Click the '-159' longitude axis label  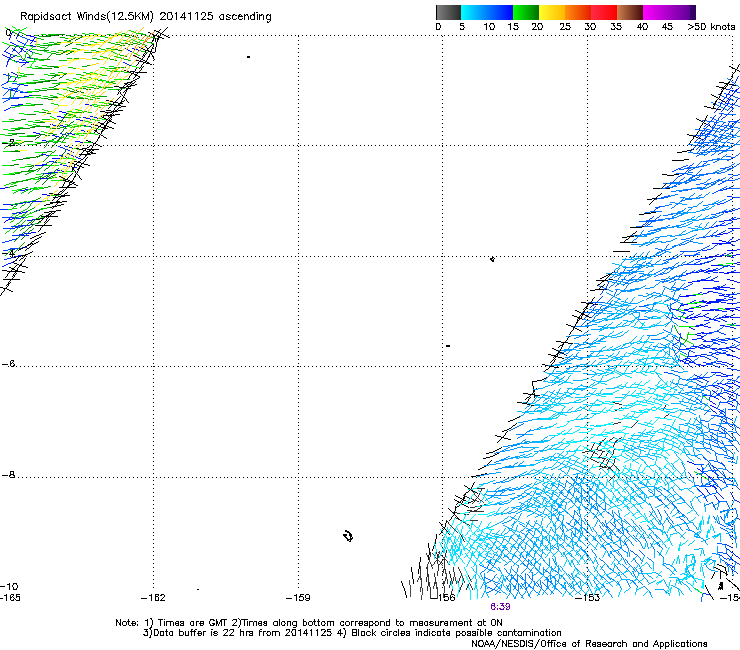(298, 598)
